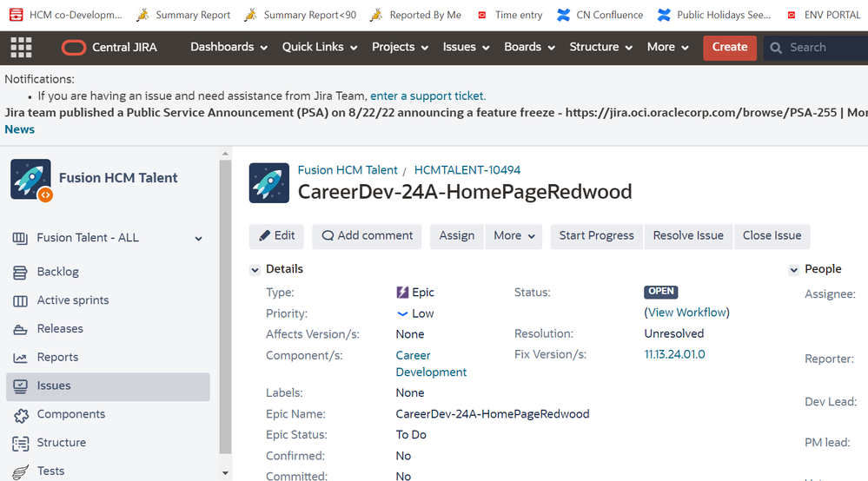Open the Summary Report bookmark
Screen dimensions: 868x481
pos(183,15)
